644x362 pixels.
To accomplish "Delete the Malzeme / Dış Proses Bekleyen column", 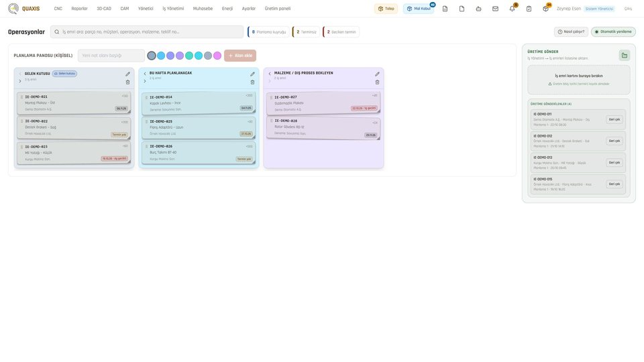I will pos(377,82).
